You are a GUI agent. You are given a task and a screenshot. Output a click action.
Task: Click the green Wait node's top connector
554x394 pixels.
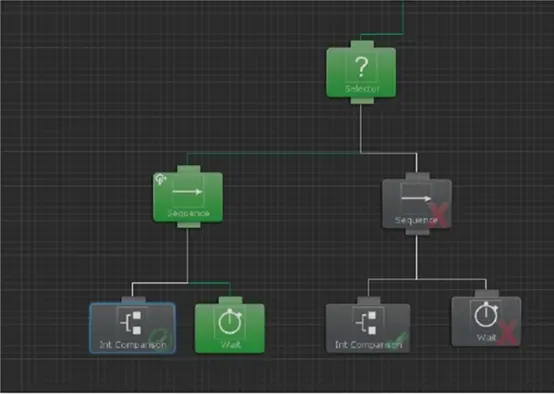click(x=230, y=300)
